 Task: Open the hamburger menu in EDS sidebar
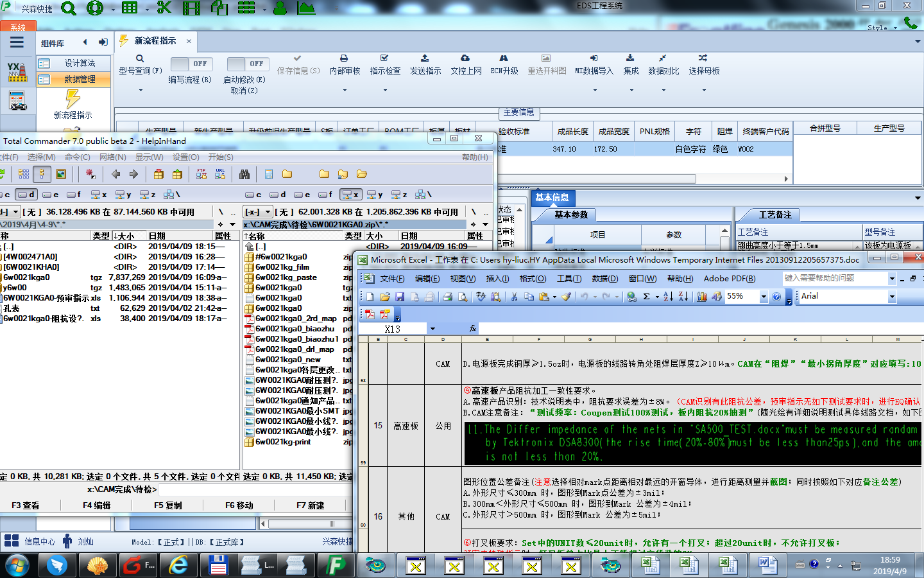[x=17, y=42]
